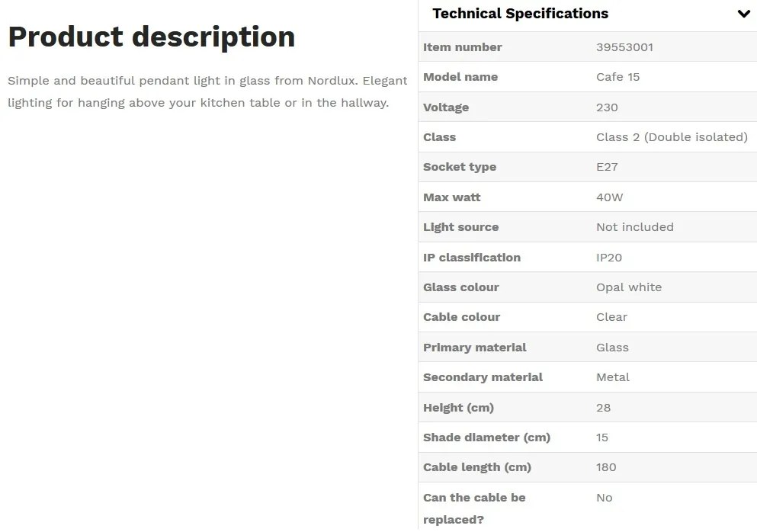
Task: Collapse Technical Specifications with the chevron arrow
Action: click(743, 14)
